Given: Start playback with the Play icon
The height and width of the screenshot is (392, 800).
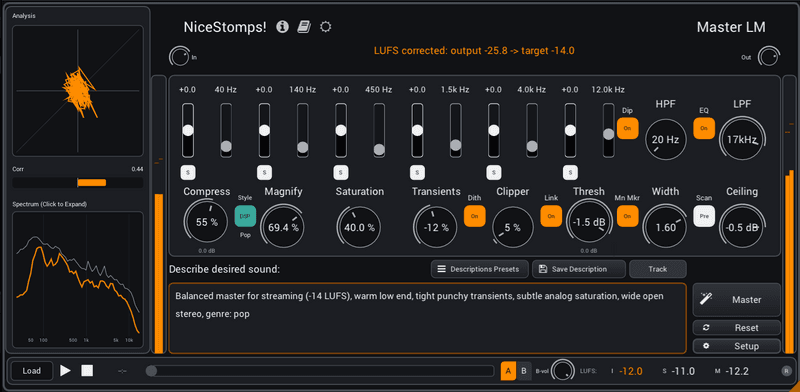Looking at the screenshot, I should click(65, 371).
